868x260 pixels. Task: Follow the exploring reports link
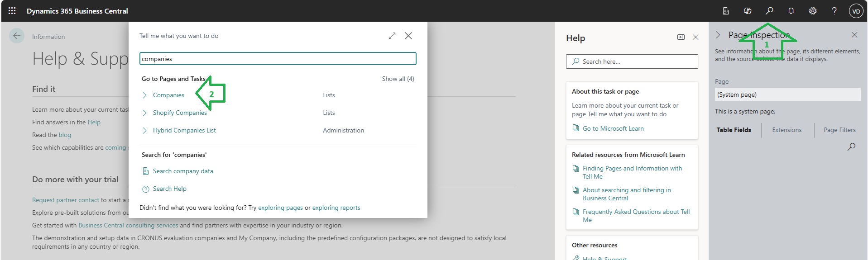pyautogui.click(x=336, y=208)
